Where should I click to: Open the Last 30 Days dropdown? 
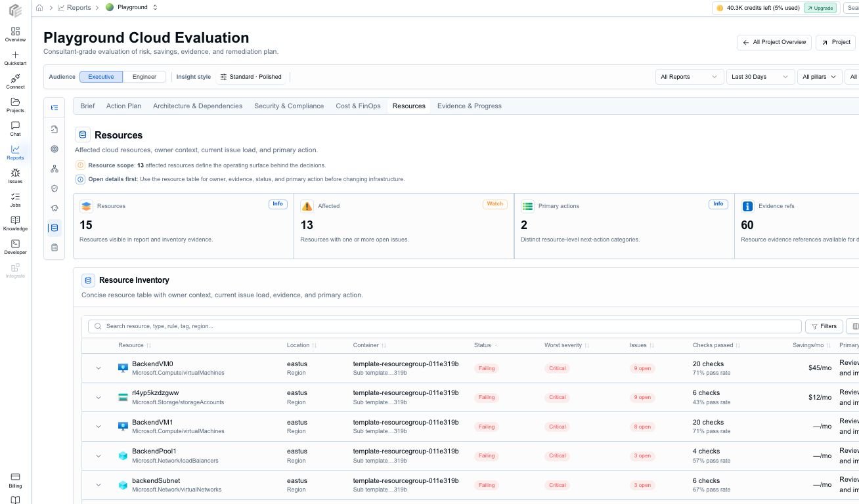coord(760,77)
